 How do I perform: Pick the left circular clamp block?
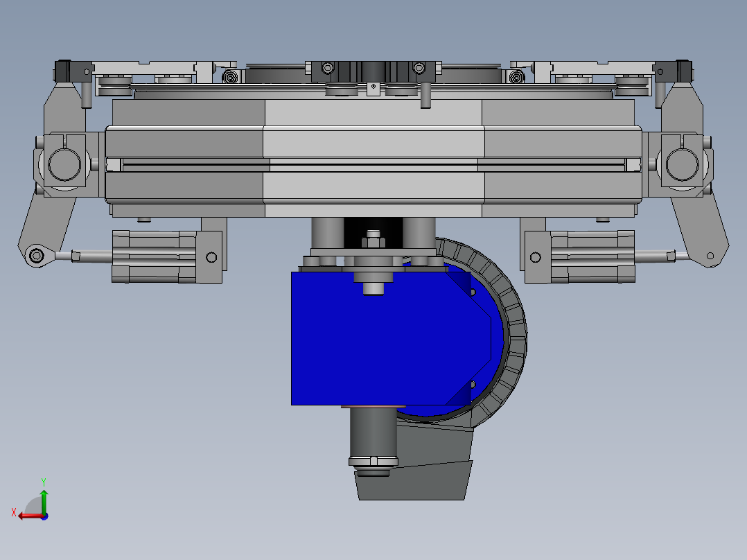(64, 161)
